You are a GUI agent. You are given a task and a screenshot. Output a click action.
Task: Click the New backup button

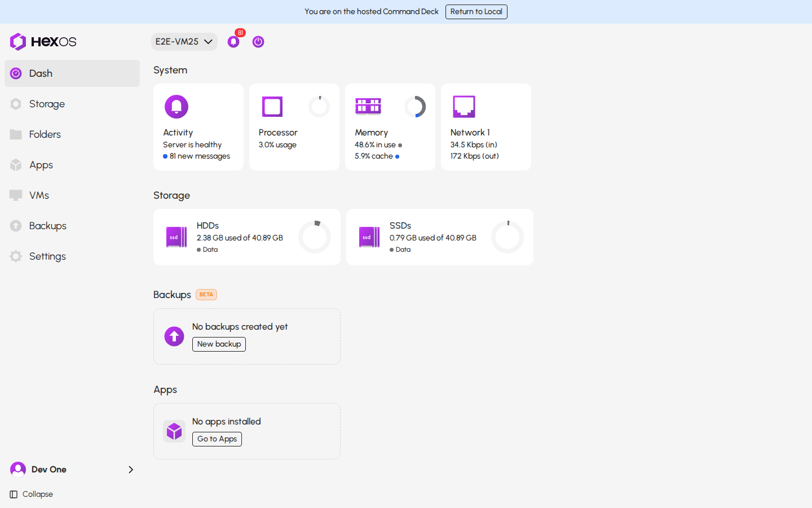click(219, 344)
